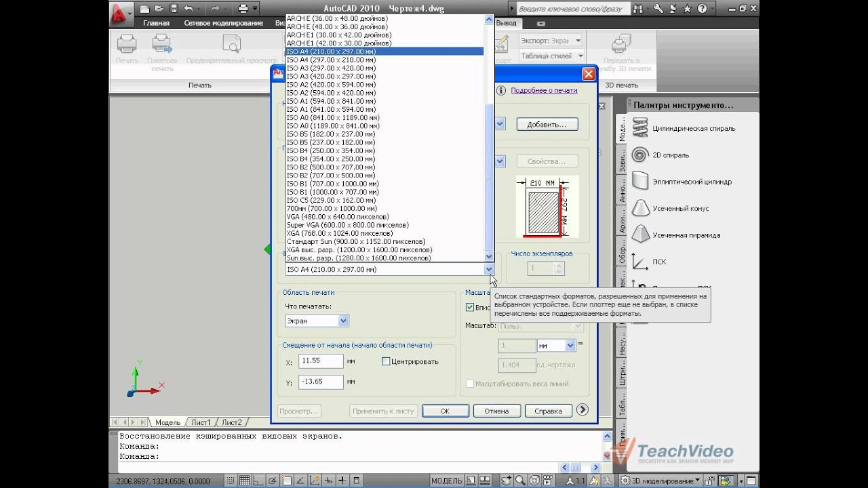Select ISO A0 (841.00 x 1189.00 мм) in list
Screen dimensions: 868x488
(384, 117)
